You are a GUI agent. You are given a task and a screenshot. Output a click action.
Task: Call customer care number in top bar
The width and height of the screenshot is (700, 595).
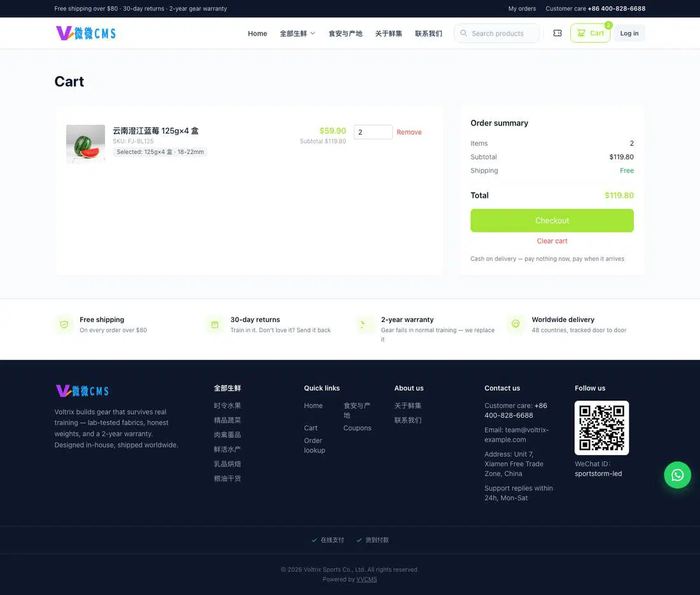(617, 8)
